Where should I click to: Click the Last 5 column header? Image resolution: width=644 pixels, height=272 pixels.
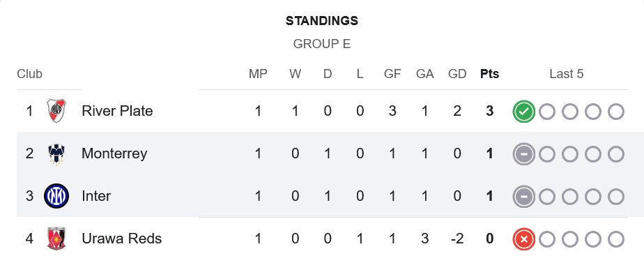click(567, 74)
